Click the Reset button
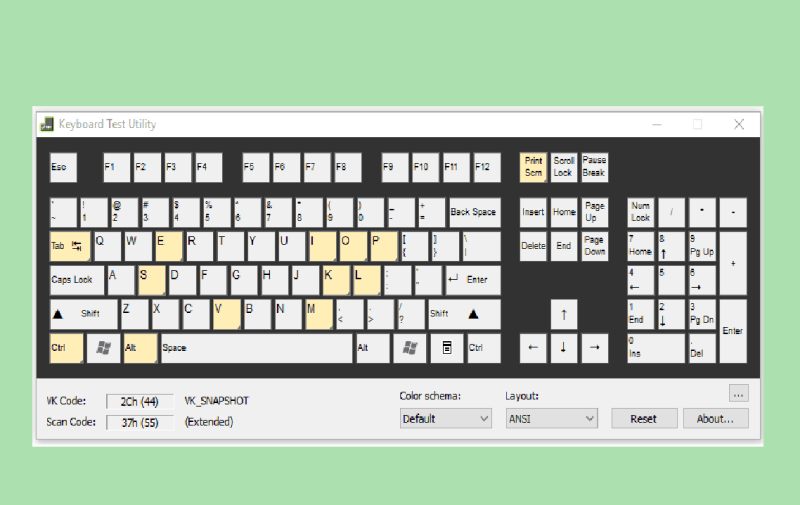The image size is (800, 505). pyautogui.click(x=644, y=419)
